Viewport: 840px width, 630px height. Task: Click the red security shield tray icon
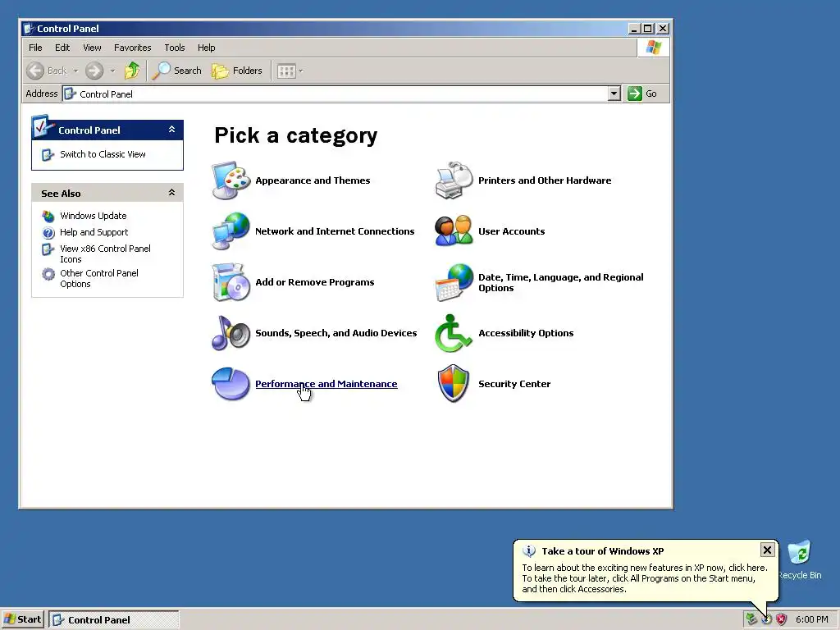782,619
